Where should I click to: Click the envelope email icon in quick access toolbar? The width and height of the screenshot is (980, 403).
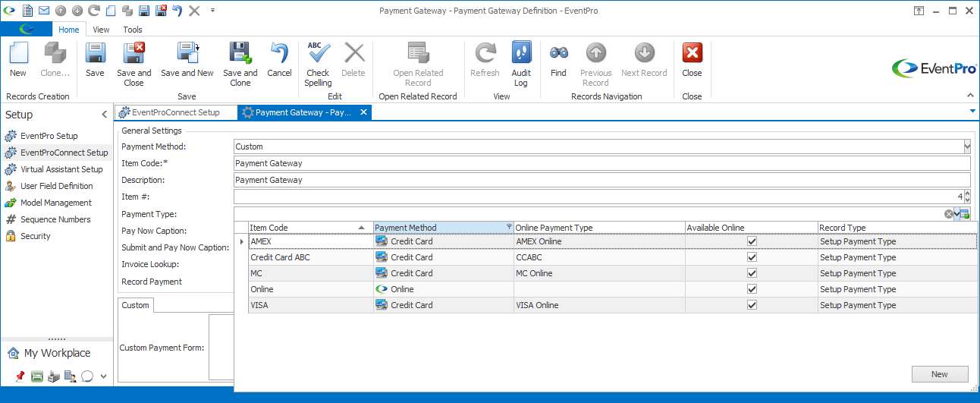point(44,11)
